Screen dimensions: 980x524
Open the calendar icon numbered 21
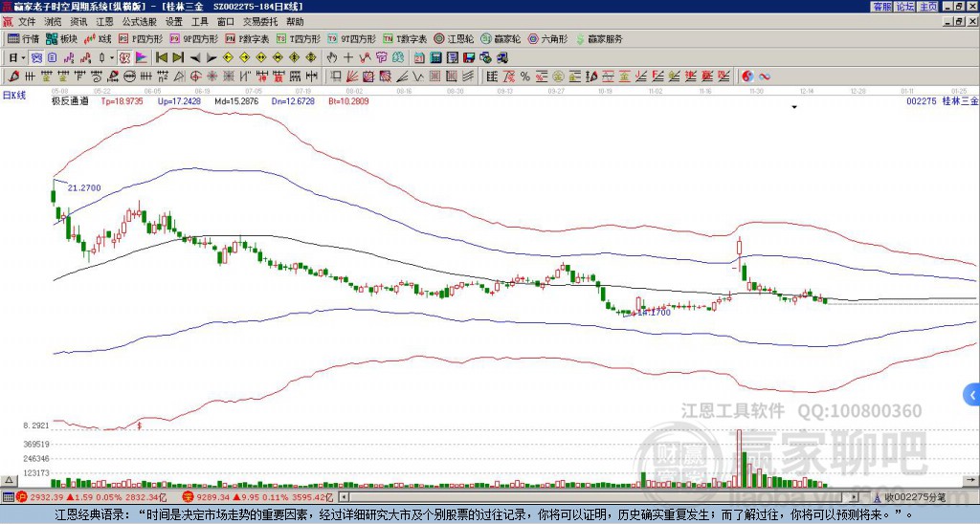(x=419, y=58)
